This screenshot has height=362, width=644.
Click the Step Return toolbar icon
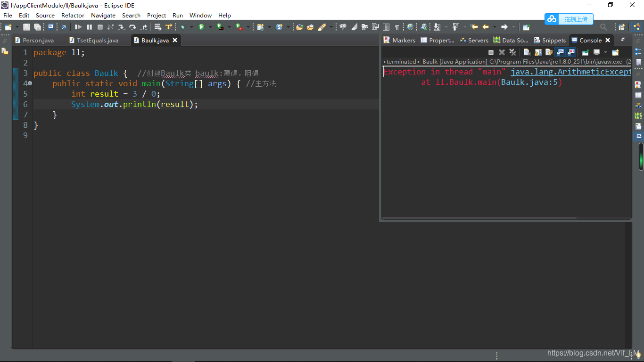(x=144, y=27)
